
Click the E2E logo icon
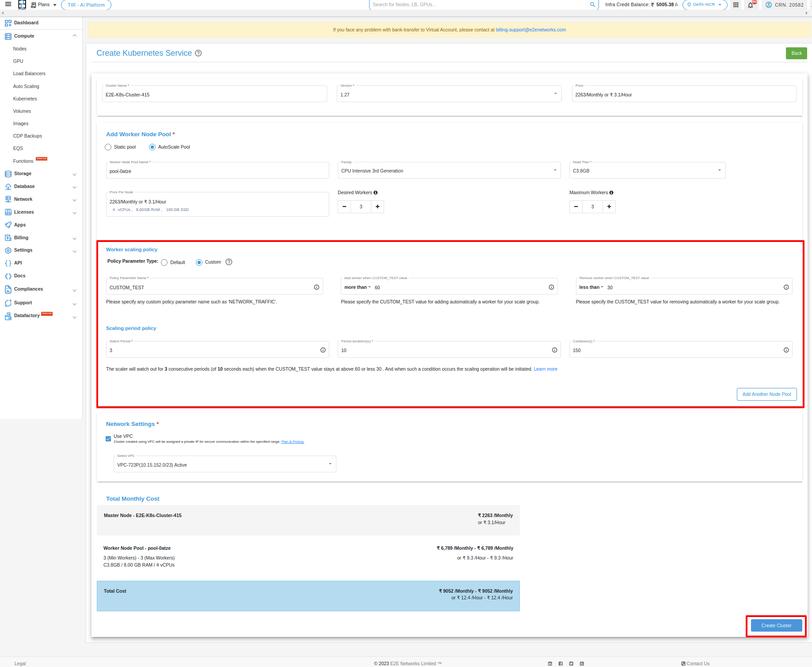pos(22,5)
